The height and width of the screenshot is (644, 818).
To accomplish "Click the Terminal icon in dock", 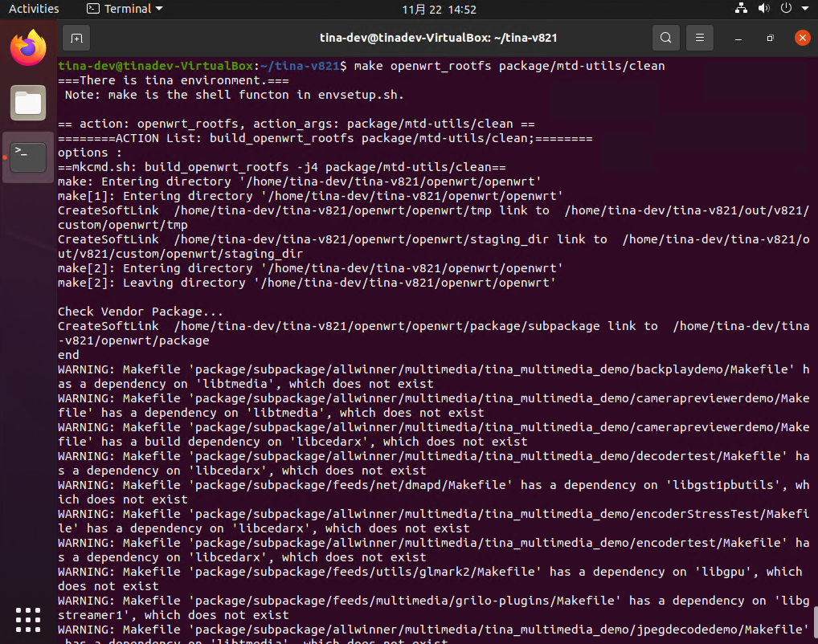I will (28, 157).
